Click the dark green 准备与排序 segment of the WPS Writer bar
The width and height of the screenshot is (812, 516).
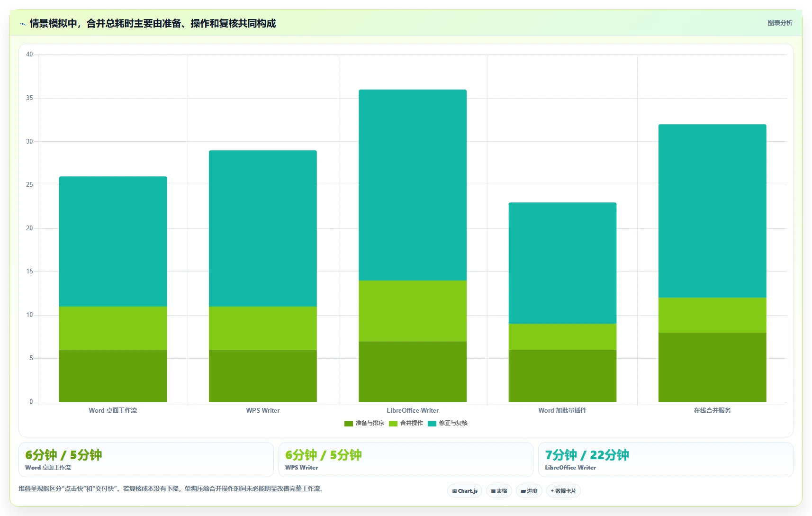[x=262, y=376]
